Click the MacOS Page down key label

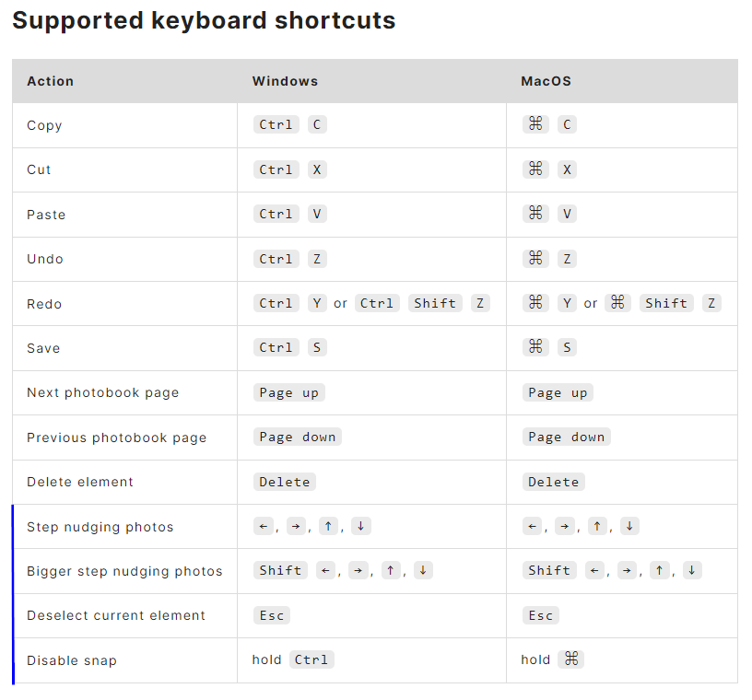click(566, 437)
